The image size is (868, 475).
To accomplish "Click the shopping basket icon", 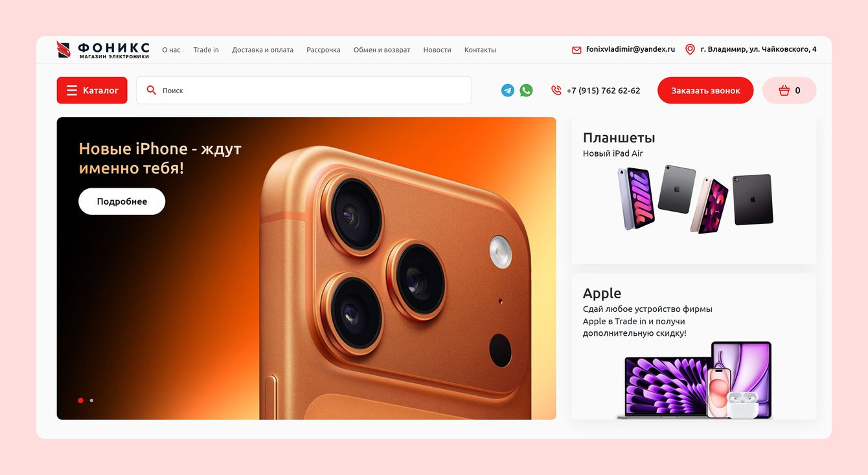I will (784, 91).
